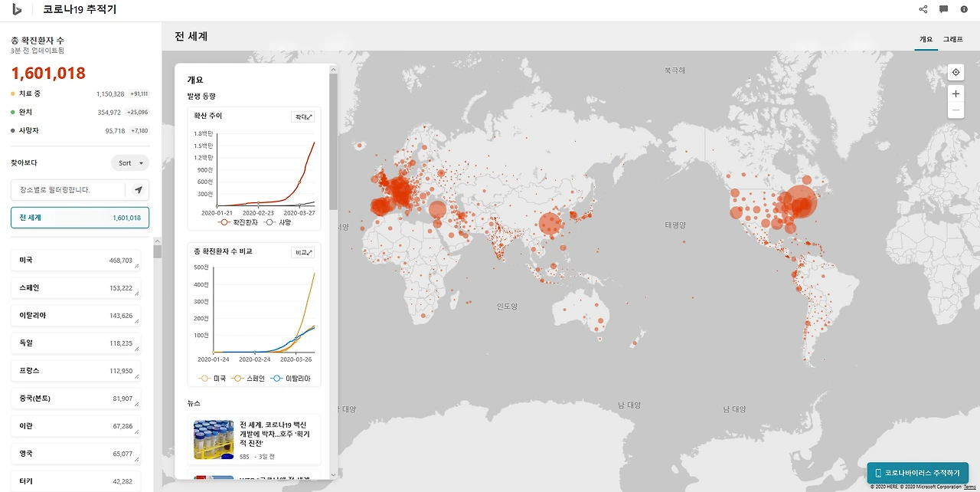Image resolution: width=980 pixels, height=492 pixels.
Task: Open the Bing logo home link
Action: (x=17, y=9)
